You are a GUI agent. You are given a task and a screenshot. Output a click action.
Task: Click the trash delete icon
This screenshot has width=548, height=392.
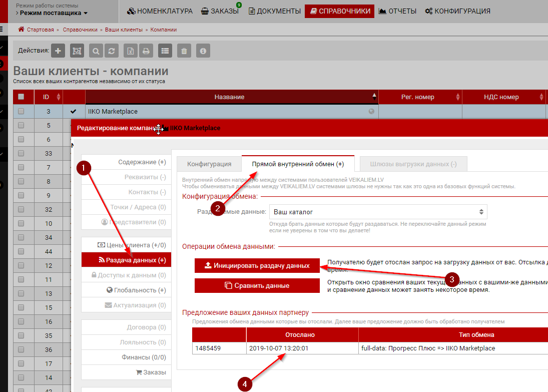tap(184, 51)
